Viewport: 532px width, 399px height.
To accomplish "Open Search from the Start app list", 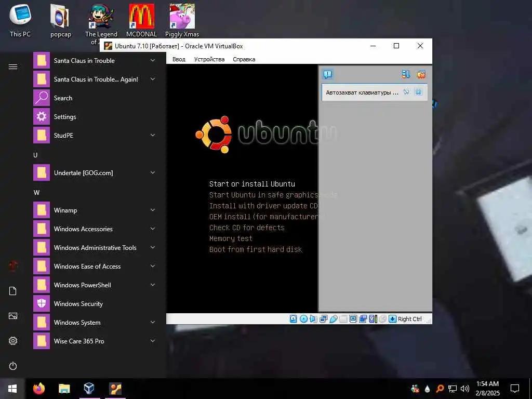I will point(95,98).
